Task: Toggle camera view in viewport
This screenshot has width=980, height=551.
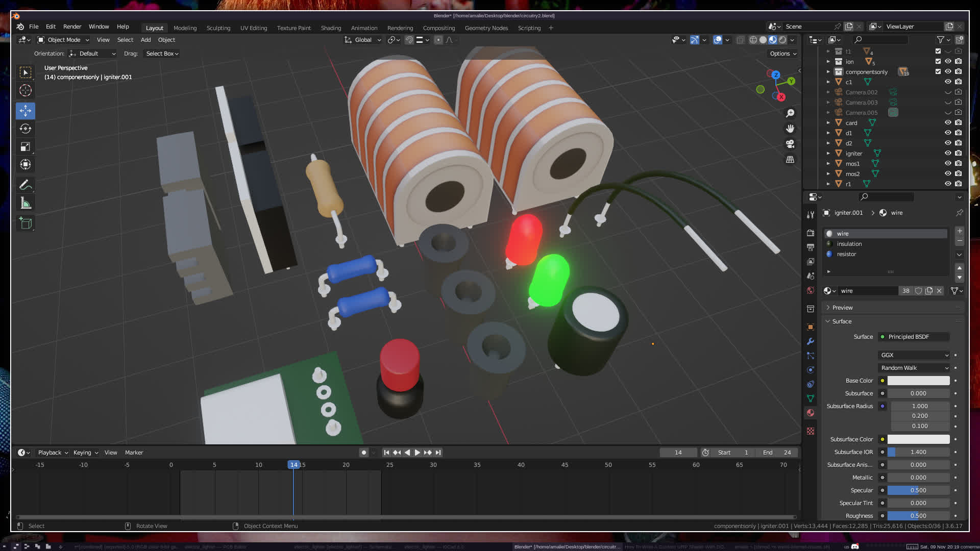Action: point(790,144)
